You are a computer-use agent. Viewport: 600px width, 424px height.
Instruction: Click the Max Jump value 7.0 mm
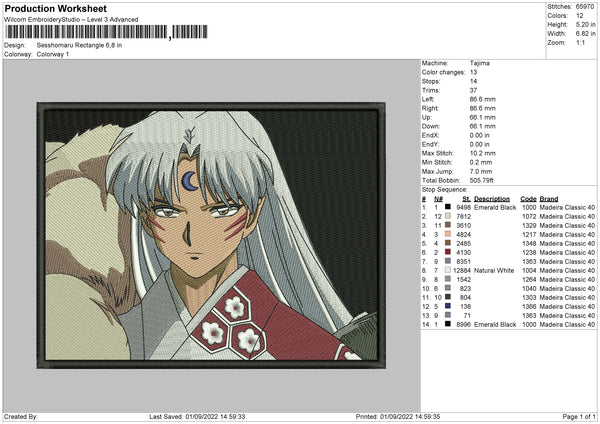point(481,171)
